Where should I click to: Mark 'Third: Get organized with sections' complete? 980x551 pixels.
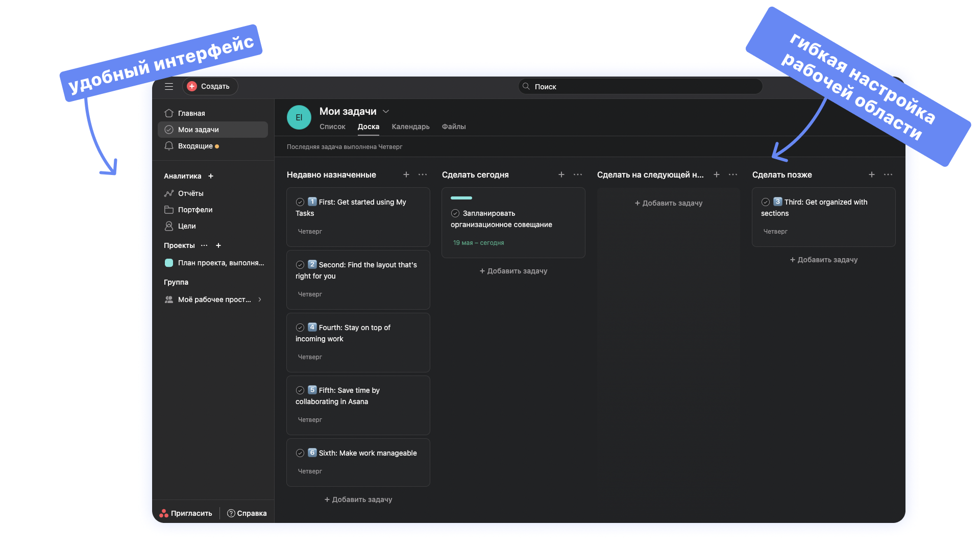tap(766, 202)
